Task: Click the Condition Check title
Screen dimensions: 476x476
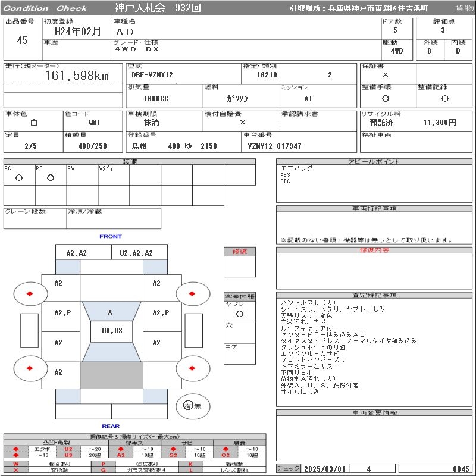Action: click(45, 8)
